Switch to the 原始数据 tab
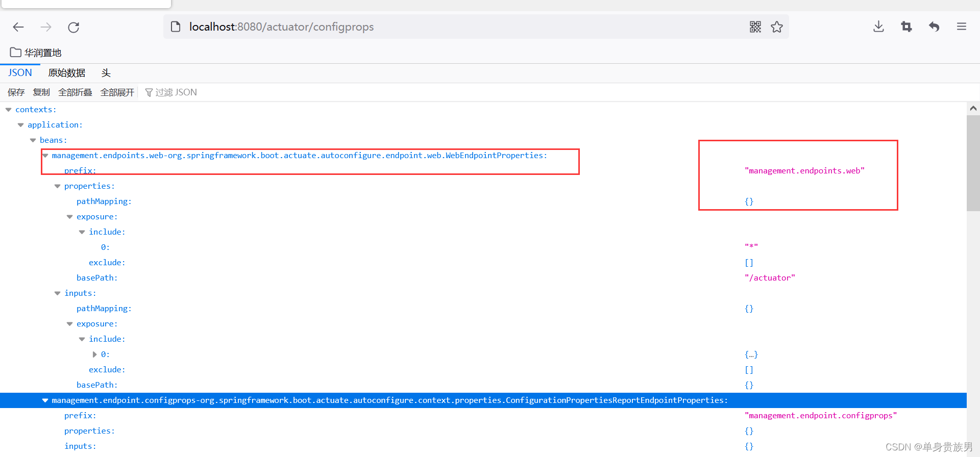 [x=67, y=73]
